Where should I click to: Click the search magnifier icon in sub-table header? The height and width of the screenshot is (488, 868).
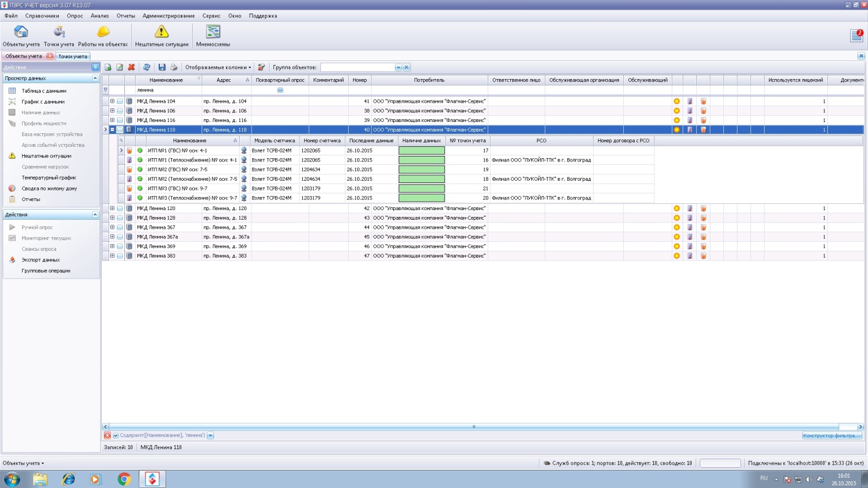(x=121, y=141)
